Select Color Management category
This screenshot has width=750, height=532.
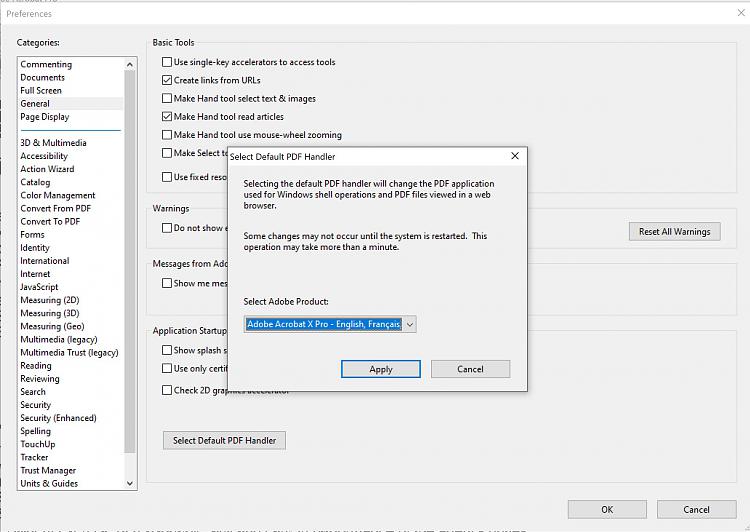pyautogui.click(x=58, y=195)
